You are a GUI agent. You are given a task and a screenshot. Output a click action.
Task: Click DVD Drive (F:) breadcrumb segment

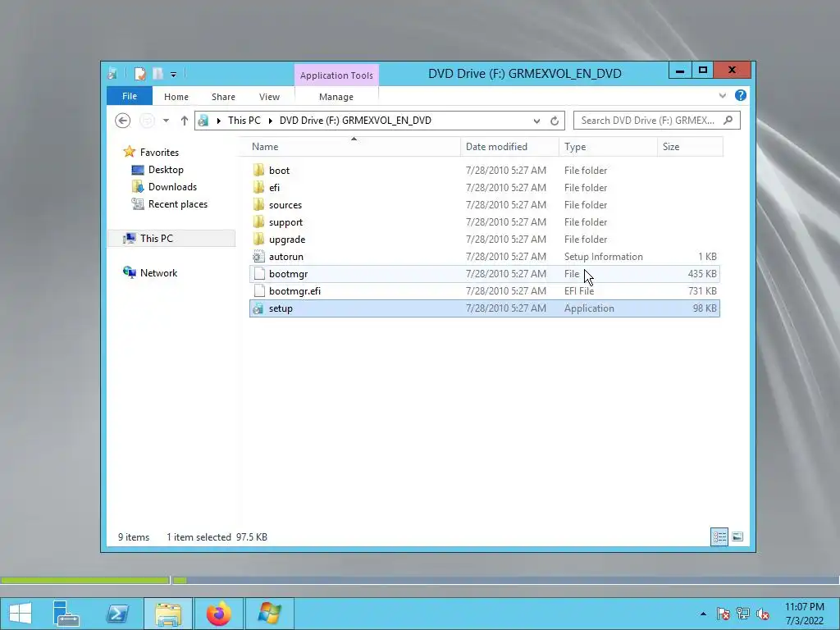point(355,121)
